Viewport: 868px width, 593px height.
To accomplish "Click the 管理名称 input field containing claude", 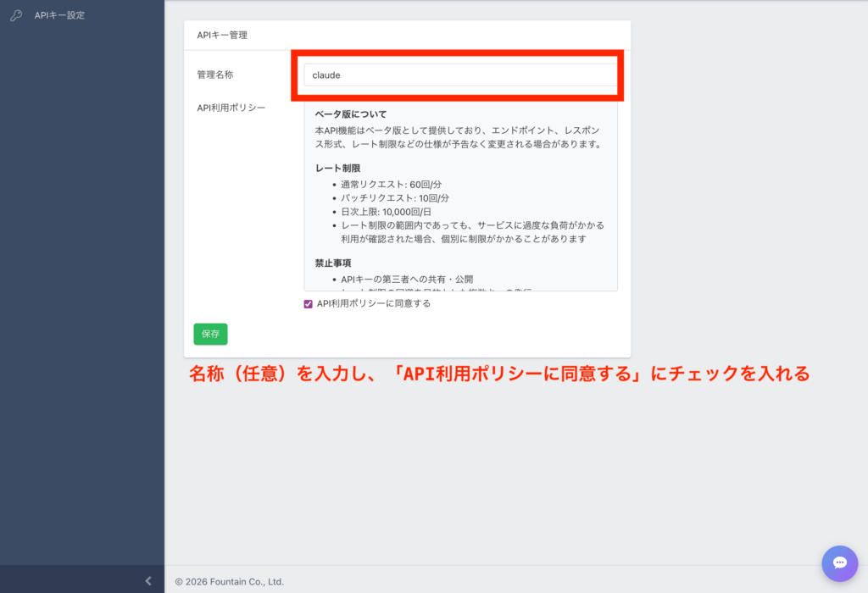I will (460, 75).
